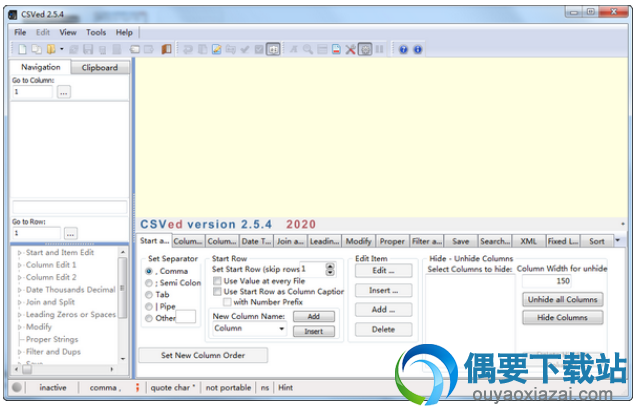The width and height of the screenshot is (638, 406).
Task: Toggle the highlighted cell-view toolbar icon
Action: (273, 50)
